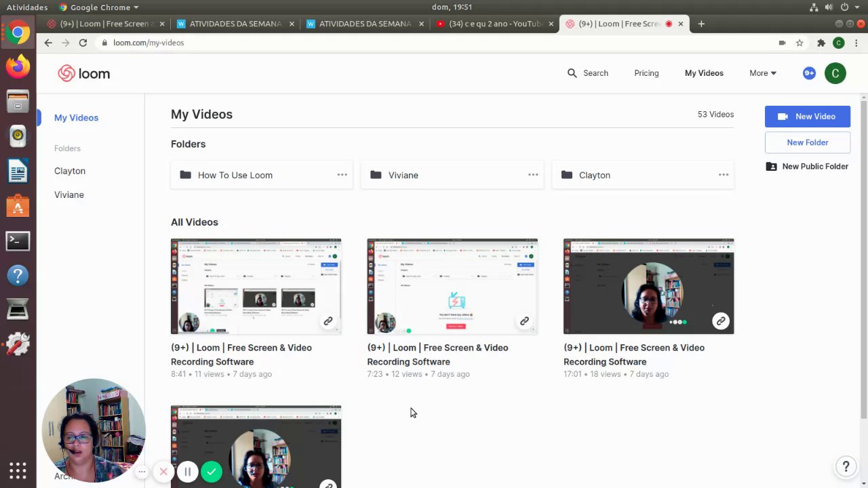Copy link of the 8:41 video

tap(328, 321)
